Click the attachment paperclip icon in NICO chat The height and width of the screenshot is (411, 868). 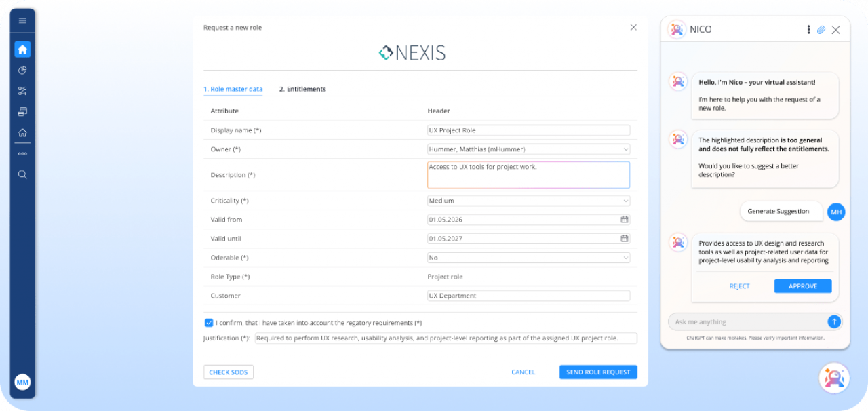[821, 30]
